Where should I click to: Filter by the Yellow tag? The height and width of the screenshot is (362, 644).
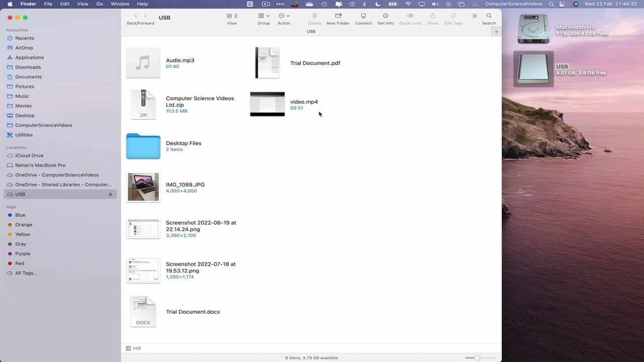(60, 234)
